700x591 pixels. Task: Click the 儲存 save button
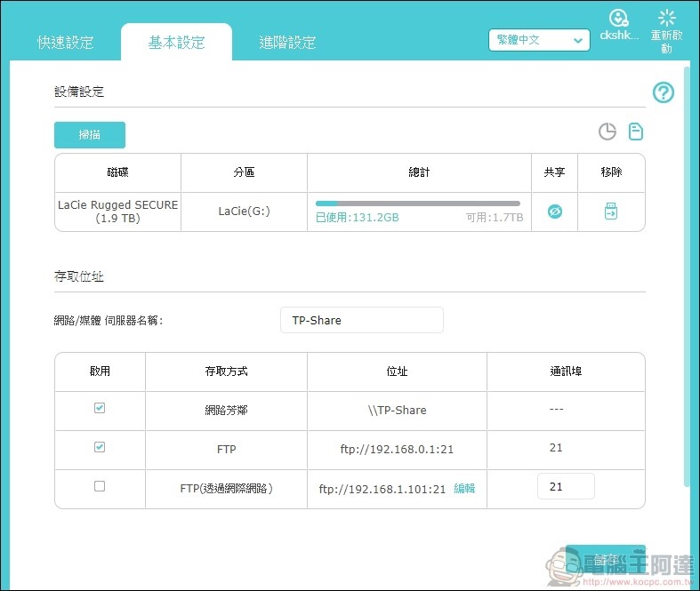point(606,559)
